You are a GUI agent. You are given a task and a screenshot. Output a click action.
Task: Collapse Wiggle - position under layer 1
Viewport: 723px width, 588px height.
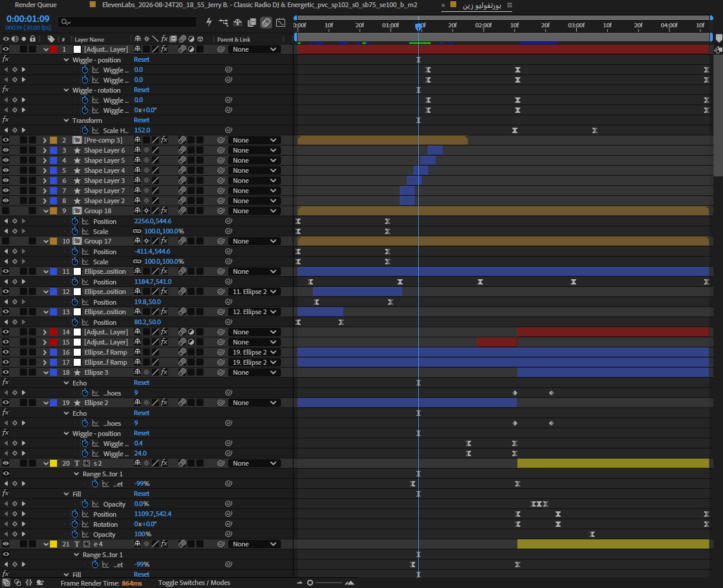pos(67,59)
